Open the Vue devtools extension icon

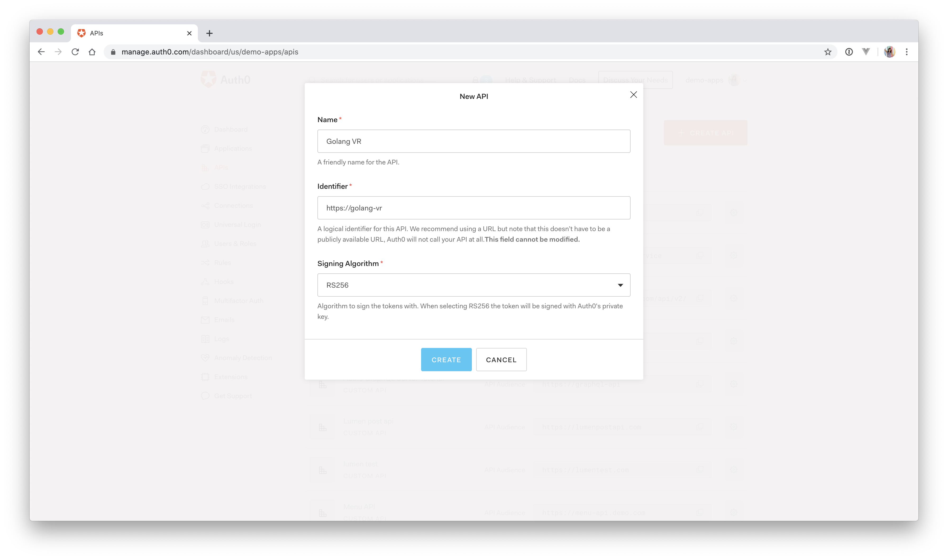[866, 52]
